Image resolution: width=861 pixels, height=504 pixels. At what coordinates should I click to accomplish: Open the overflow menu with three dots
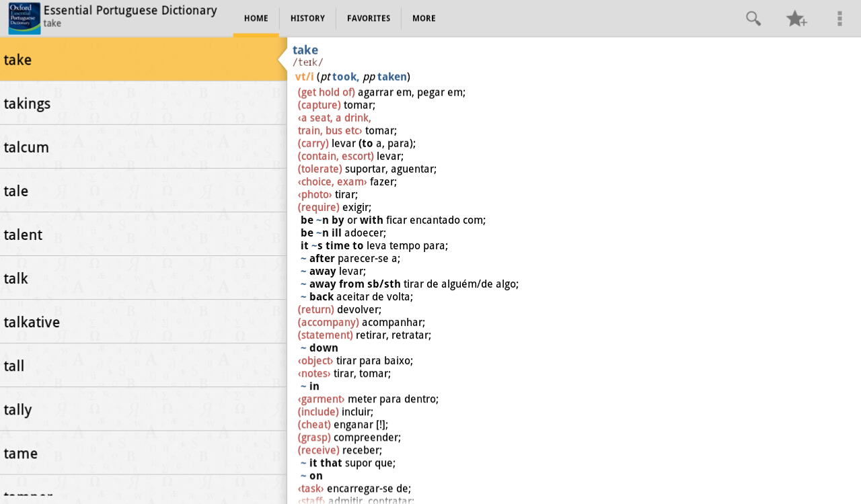tap(839, 19)
